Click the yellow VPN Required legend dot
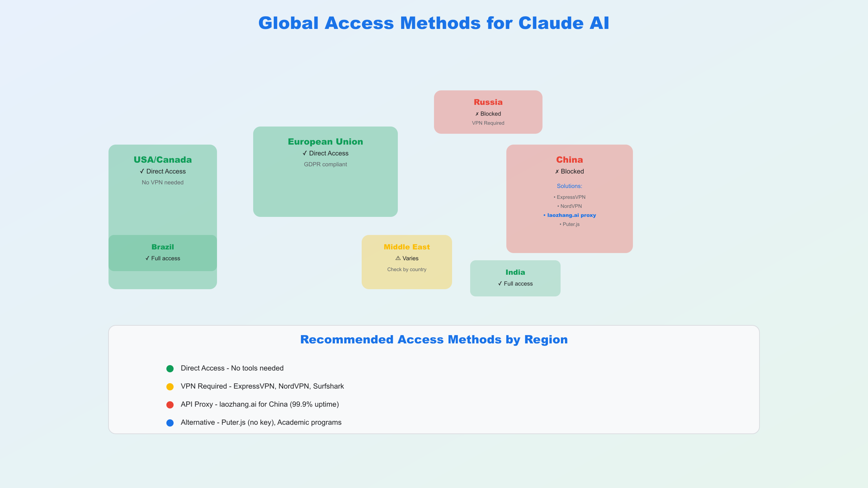Image resolution: width=868 pixels, height=488 pixels. (x=170, y=387)
